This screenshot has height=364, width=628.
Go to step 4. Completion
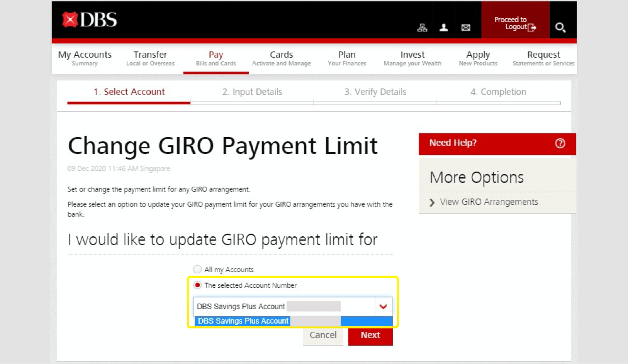point(498,92)
